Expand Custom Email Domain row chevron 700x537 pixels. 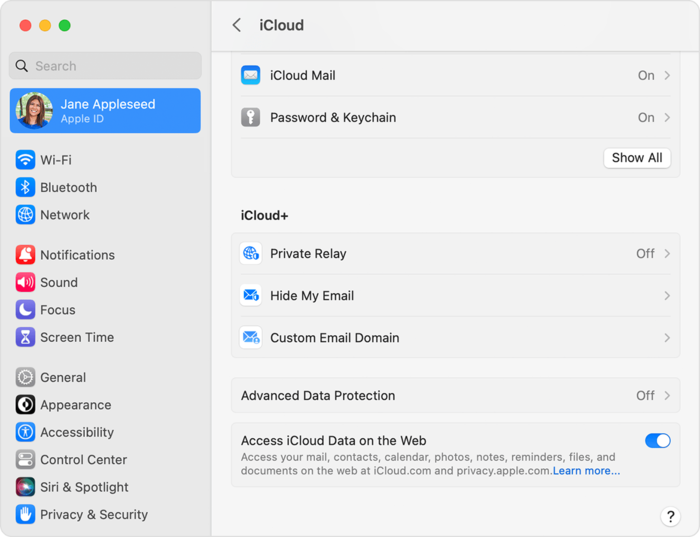point(667,338)
